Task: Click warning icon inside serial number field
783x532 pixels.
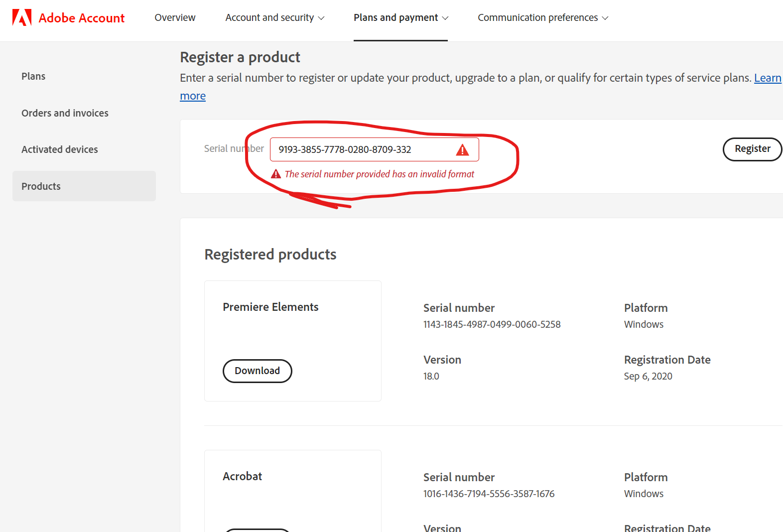Action: [x=462, y=150]
